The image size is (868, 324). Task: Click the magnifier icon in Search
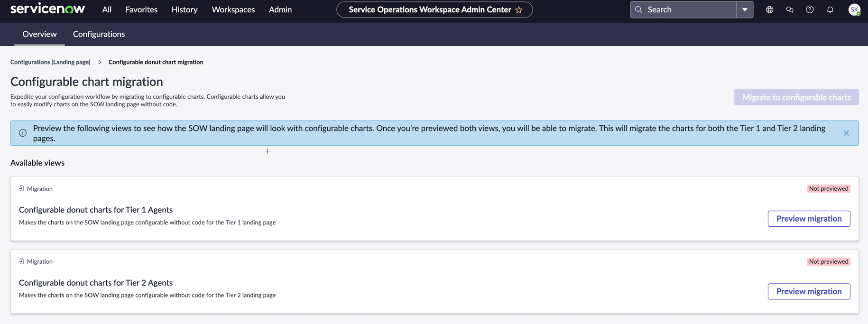coord(638,9)
